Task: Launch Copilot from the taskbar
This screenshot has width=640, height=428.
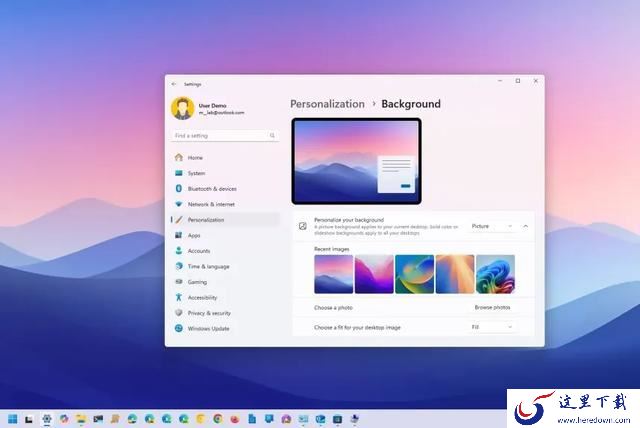Action: pos(64,419)
